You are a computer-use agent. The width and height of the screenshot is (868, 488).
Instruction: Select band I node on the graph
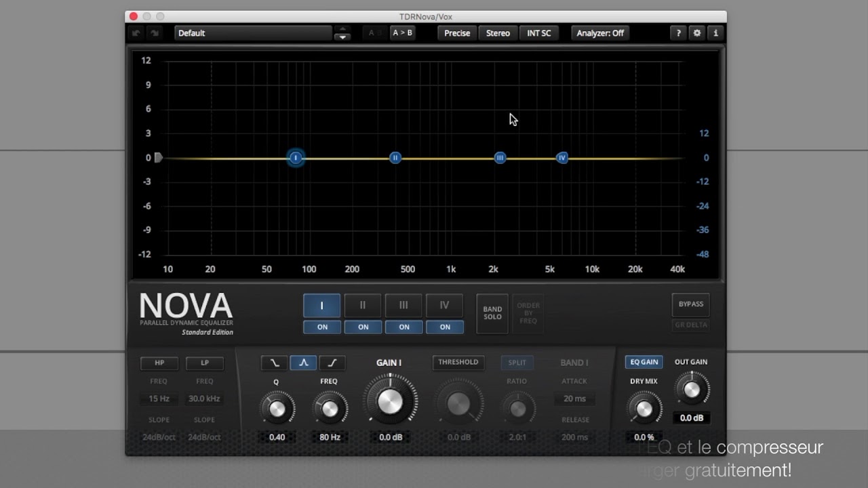click(296, 158)
